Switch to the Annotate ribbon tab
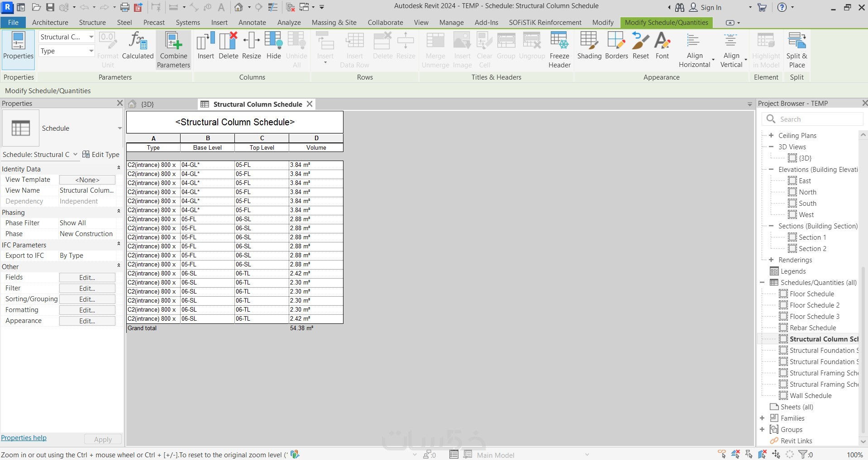This screenshot has height=460, width=868. click(252, 23)
